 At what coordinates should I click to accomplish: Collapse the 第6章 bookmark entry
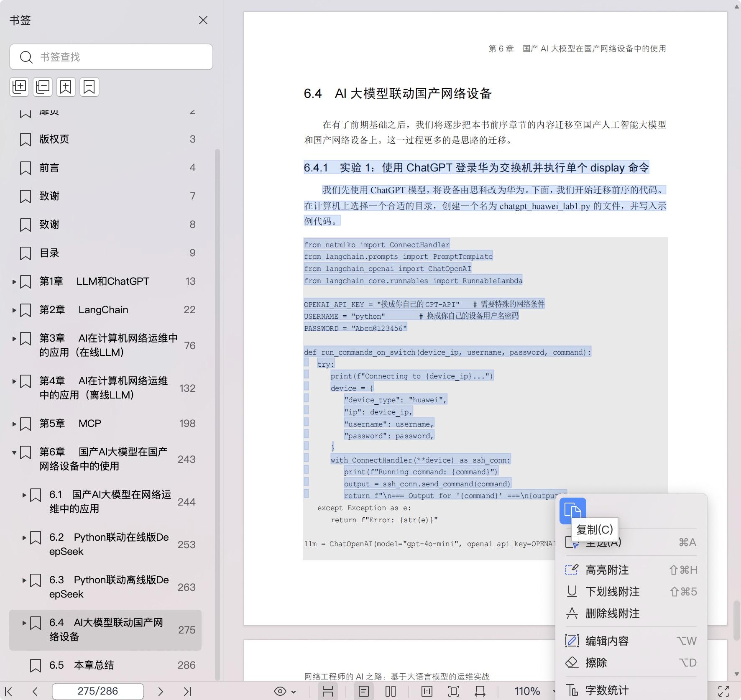(14, 452)
